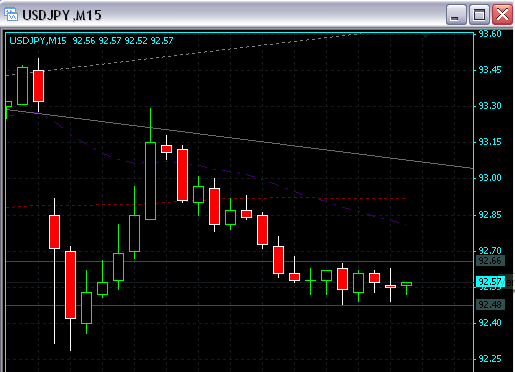Click the 93.60 price scale value
Image resolution: width=515 pixels, height=372 pixels.
(x=490, y=34)
